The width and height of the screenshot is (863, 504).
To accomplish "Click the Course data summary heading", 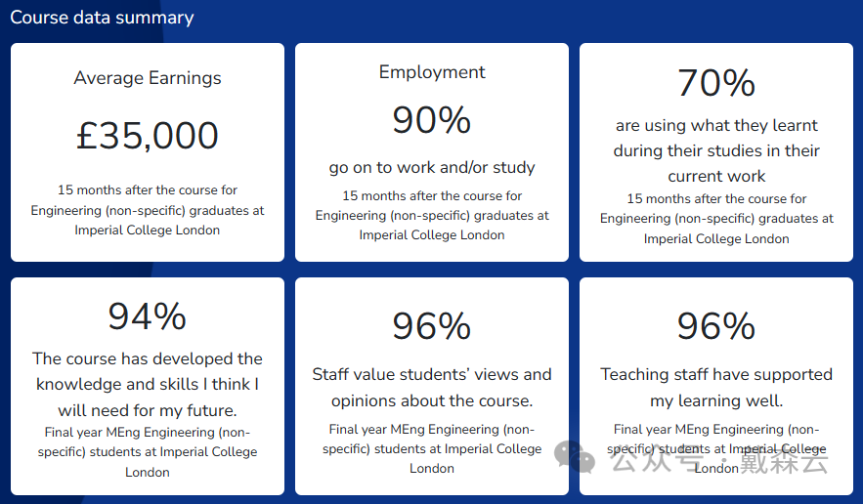I will (x=102, y=18).
